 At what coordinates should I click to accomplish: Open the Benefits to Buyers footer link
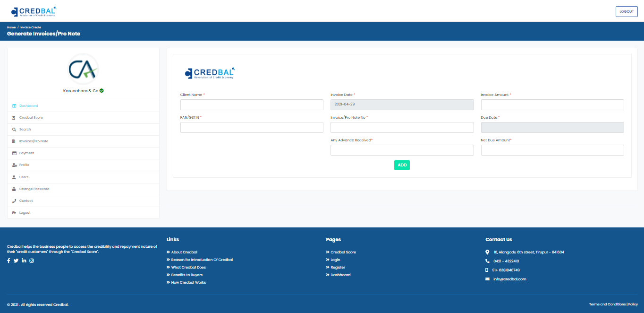[x=186, y=275]
